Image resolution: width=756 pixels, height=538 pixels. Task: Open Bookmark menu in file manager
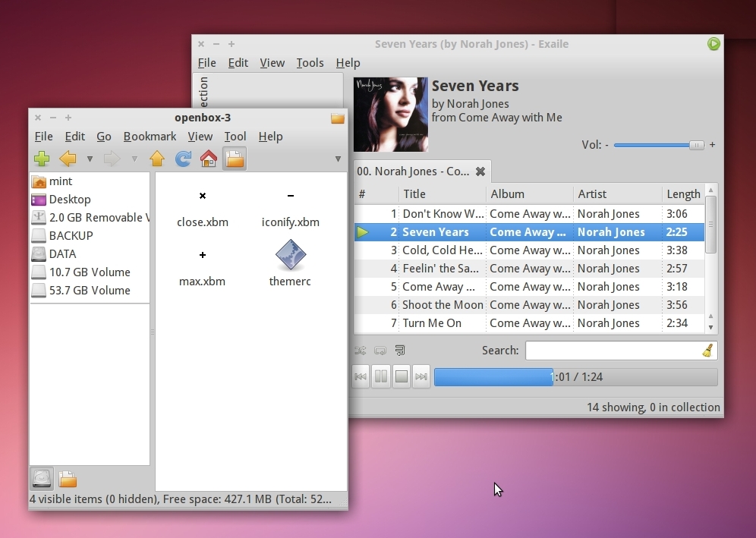coord(150,137)
